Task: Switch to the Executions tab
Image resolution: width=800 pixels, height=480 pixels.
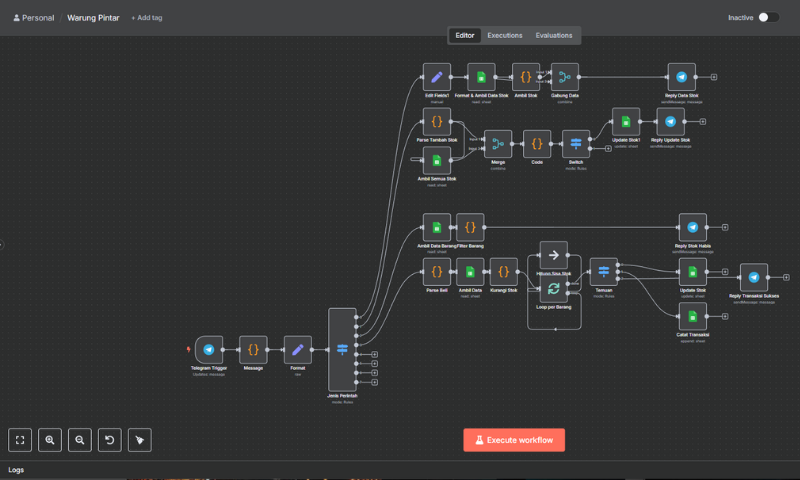Action: point(505,35)
